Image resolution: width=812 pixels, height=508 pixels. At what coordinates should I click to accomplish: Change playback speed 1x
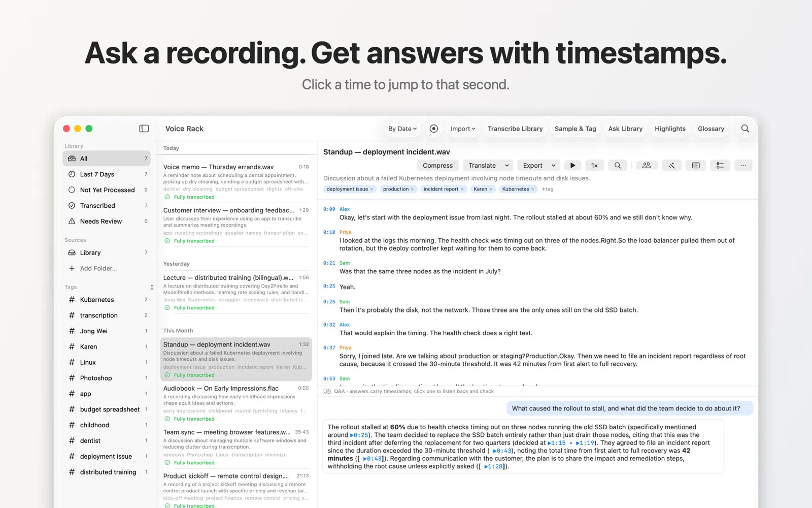[x=594, y=166]
